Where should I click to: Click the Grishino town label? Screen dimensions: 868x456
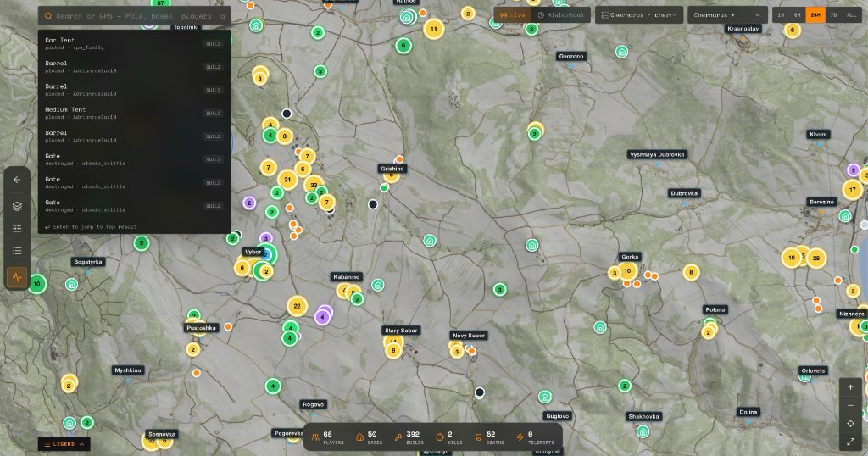tap(392, 168)
